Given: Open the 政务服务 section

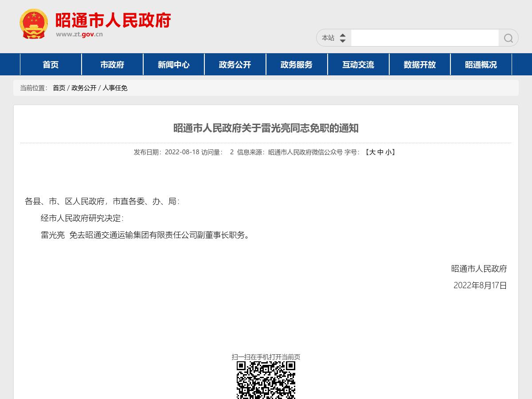Looking at the screenshot, I should (296, 64).
